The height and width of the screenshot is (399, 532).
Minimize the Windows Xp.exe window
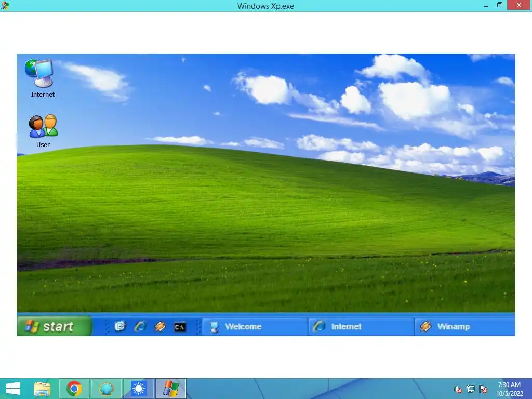point(486,5)
